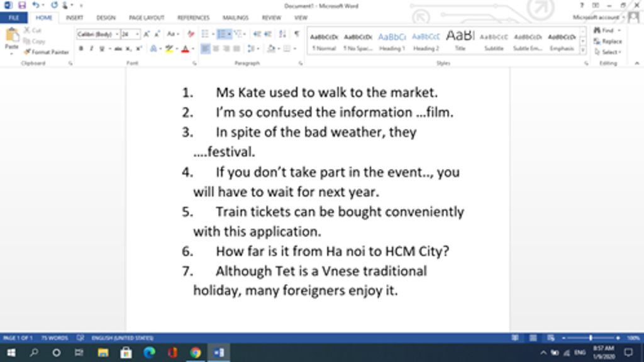Open the font size dropdown
The width and height of the screenshot is (644, 362).
coord(138,34)
